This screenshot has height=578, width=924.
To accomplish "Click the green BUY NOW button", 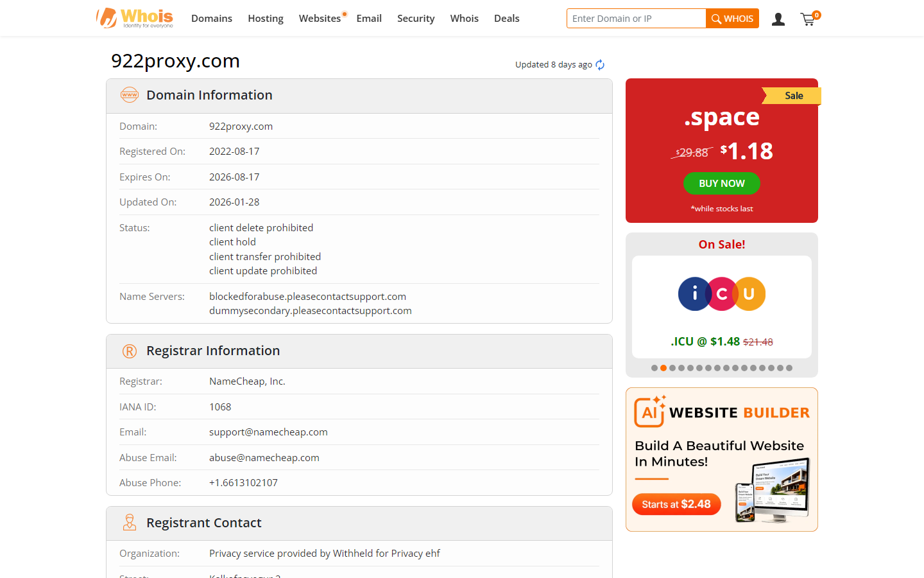I will [722, 184].
